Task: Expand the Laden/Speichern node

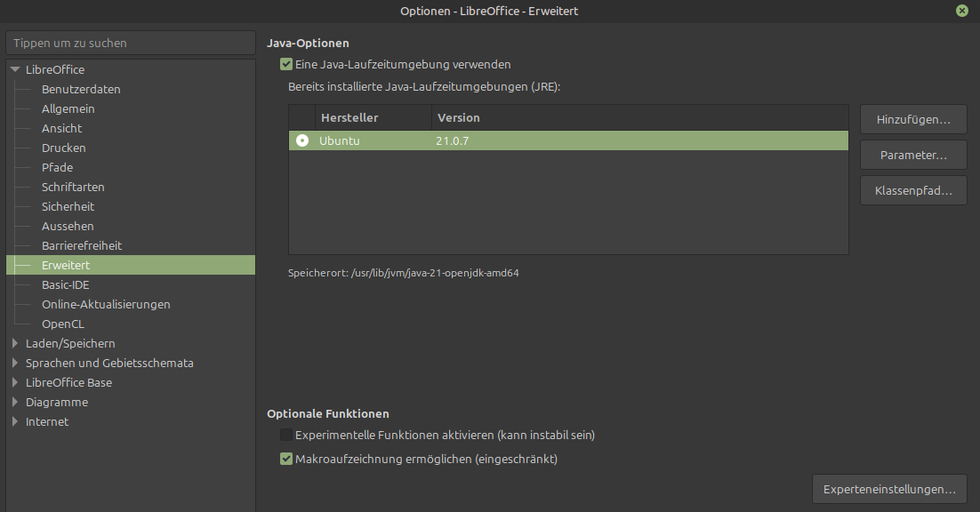Action: [15, 343]
